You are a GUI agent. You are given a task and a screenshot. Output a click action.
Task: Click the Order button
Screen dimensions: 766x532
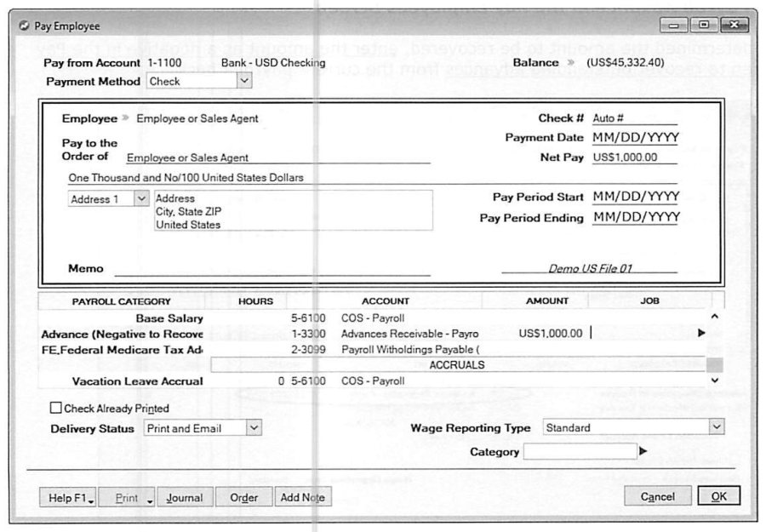[x=243, y=497]
